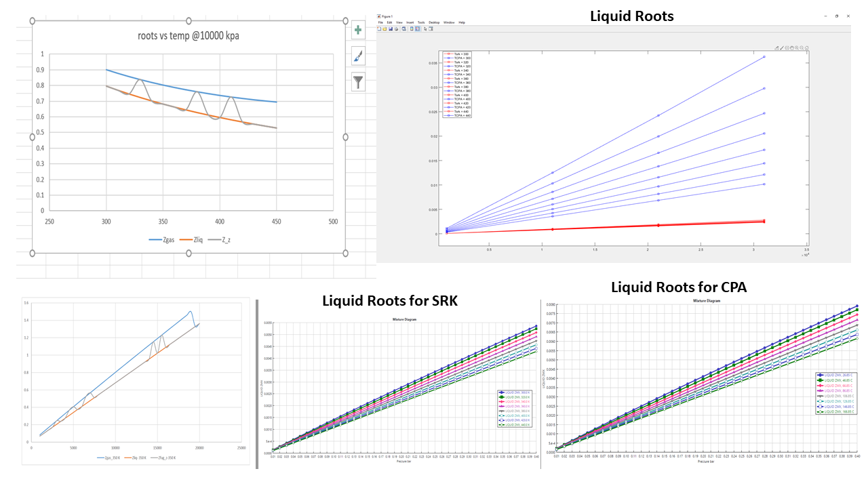Select the chart title 'roots vs temp @10000 kpa'
The width and height of the screenshot is (868, 488).
coord(184,36)
